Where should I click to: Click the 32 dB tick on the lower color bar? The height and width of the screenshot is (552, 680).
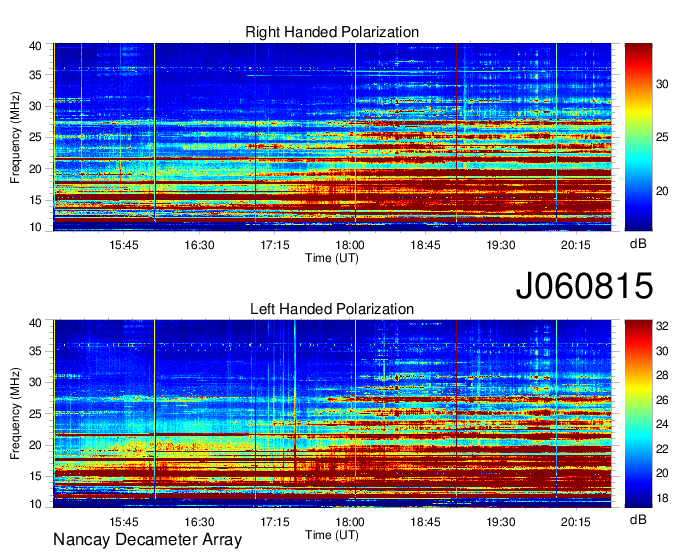click(662, 326)
